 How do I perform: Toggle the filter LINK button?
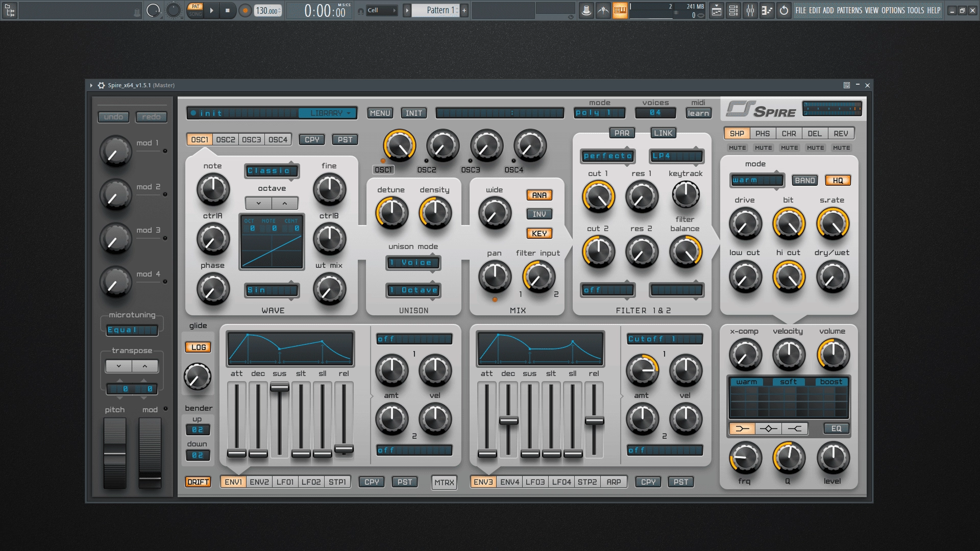pyautogui.click(x=663, y=133)
